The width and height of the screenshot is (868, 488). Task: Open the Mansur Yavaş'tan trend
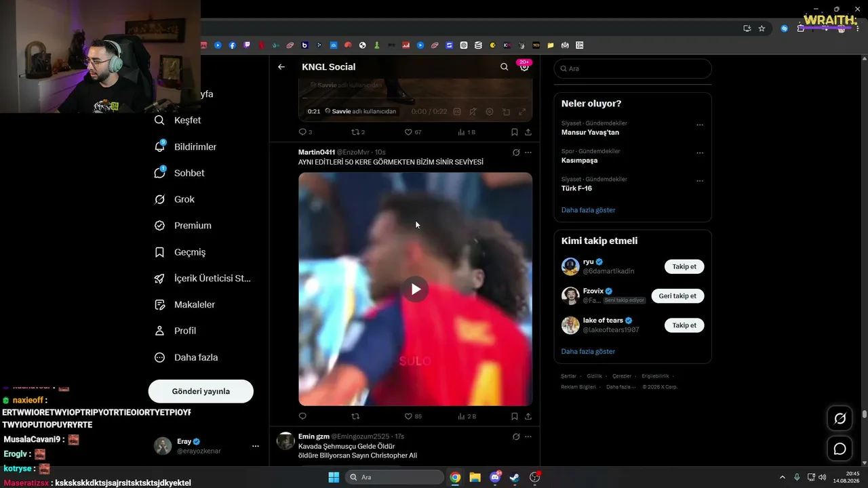click(x=590, y=133)
